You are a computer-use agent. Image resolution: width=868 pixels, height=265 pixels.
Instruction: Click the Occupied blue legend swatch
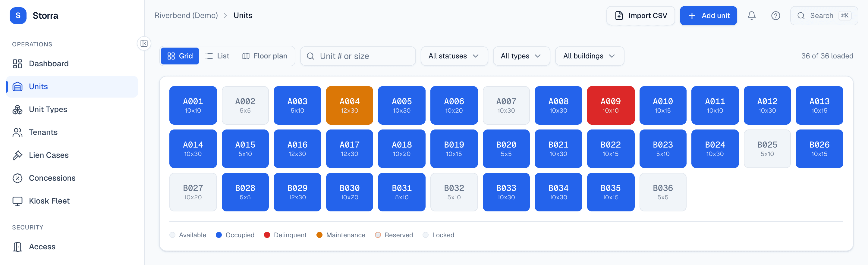click(219, 235)
